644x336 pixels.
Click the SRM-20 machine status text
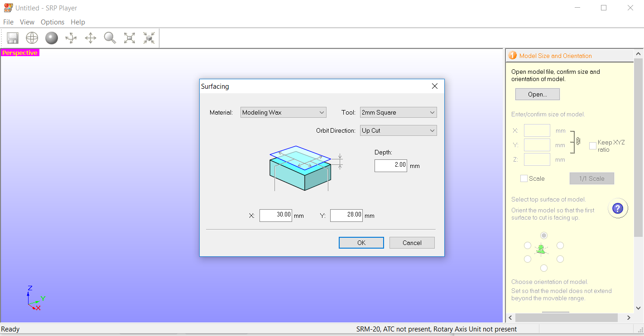click(437, 329)
